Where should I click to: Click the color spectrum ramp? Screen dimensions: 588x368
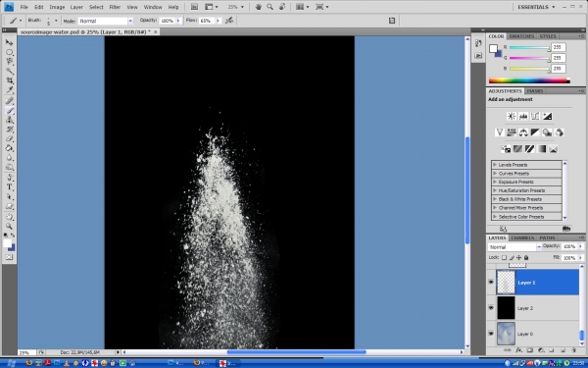click(529, 80)
